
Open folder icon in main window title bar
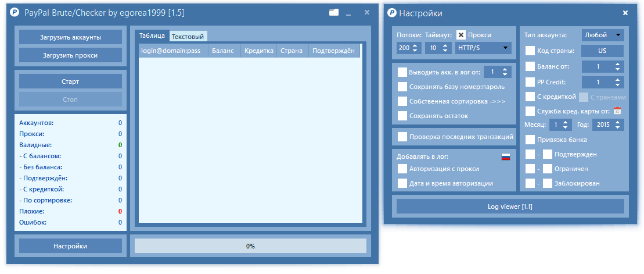[x=334, y=12]
